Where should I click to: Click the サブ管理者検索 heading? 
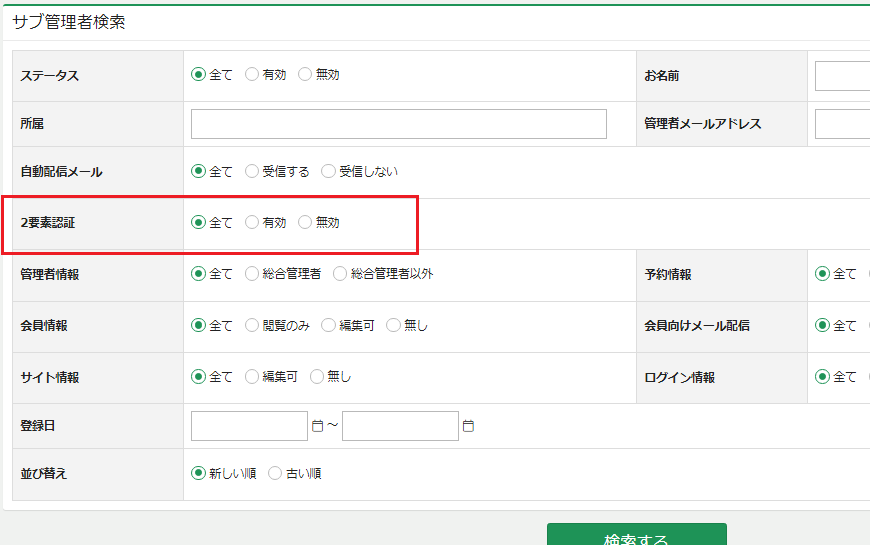tap(69, 22)
